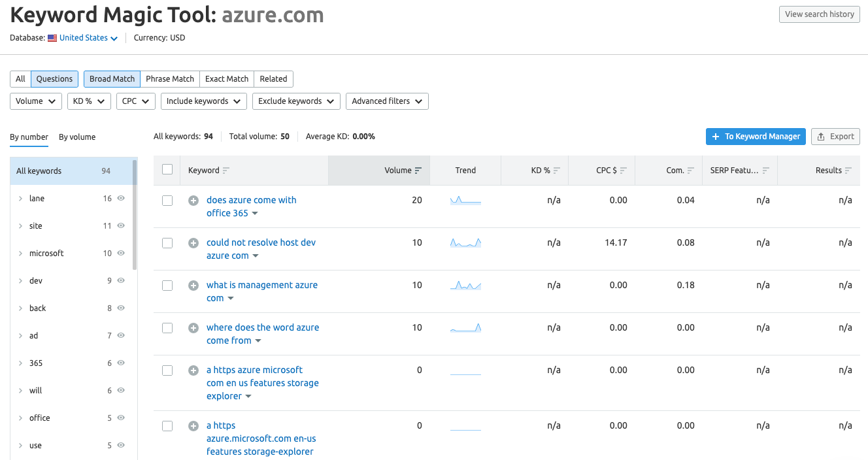The height and width of the screenshot is (460, 868).
Task: Toggle eye icon for 'site' group
Action: point(121,226)
